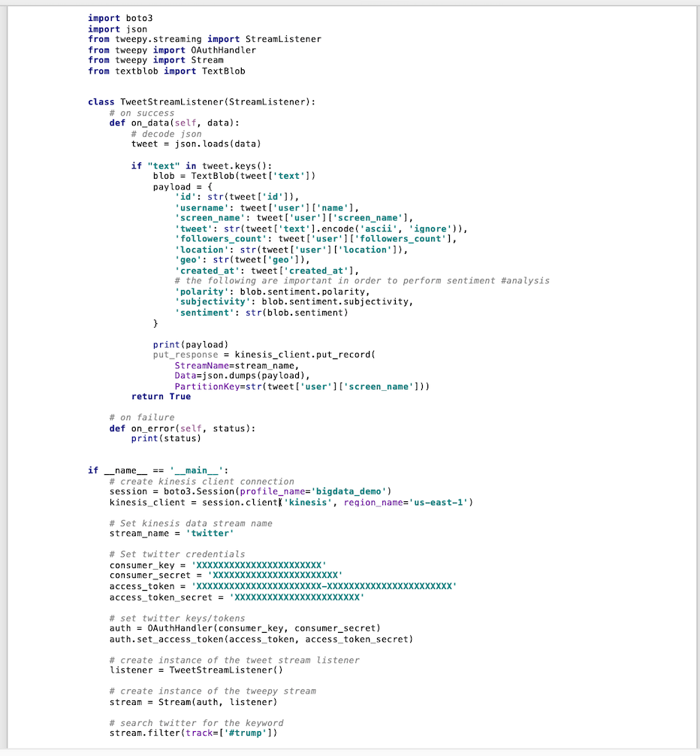Click the '# set twitter keys/tokens' comment
This screenshot has height=756, width=700.
pyautogui.click(x=177, y=618)
